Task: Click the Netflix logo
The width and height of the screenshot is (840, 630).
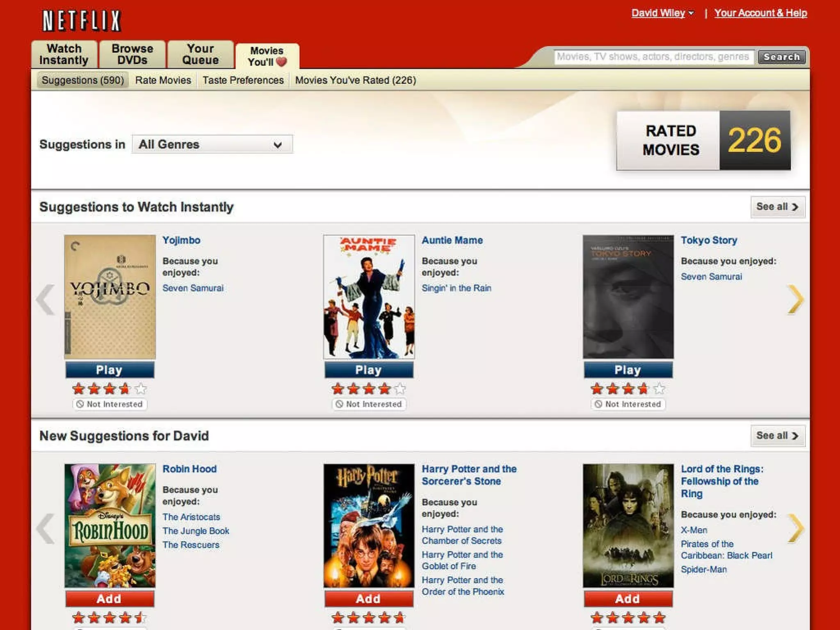Action: [82, 21]
